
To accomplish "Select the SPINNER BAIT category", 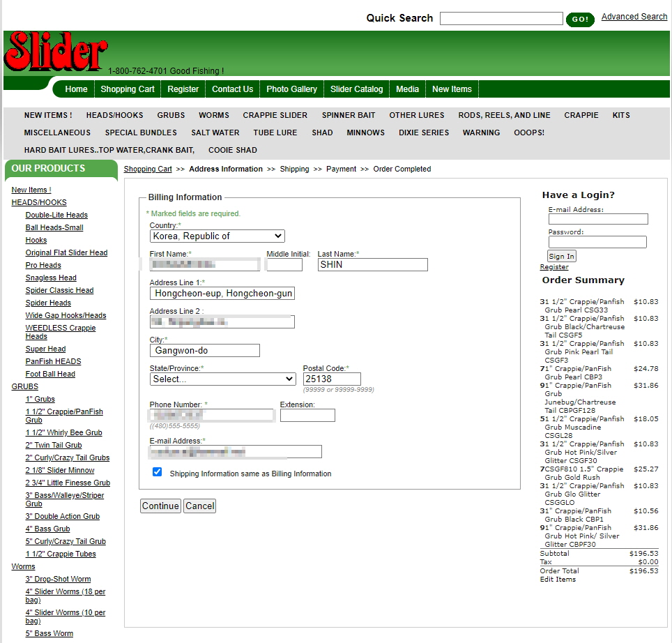I will [349, 115].
